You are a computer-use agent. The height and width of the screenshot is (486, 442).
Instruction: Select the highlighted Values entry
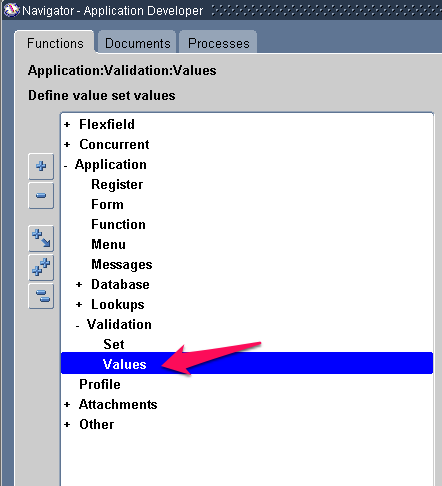(247, 363)
